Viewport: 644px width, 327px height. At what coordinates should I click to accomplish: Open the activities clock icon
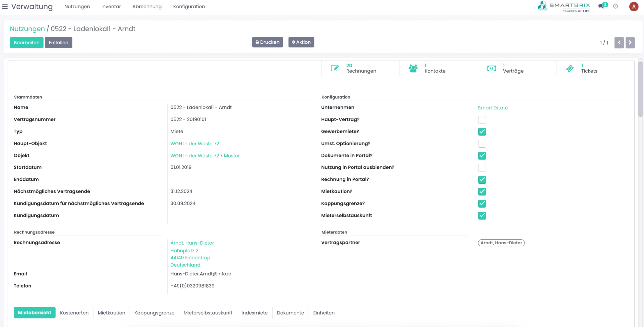[616, 6]
